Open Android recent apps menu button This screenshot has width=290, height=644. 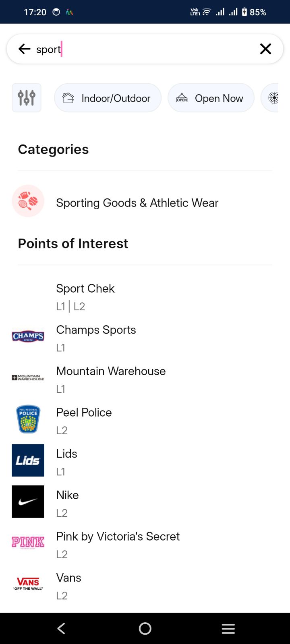[x=228, y=629]
